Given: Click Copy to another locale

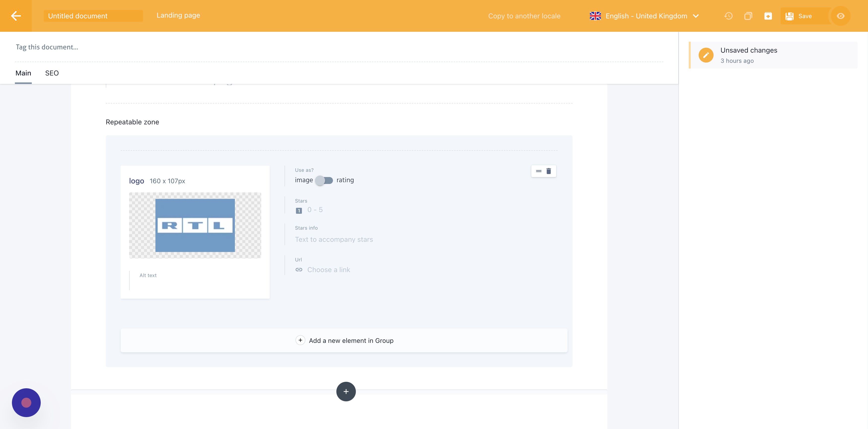Looking at the screenshot, I should click(524, 16).
